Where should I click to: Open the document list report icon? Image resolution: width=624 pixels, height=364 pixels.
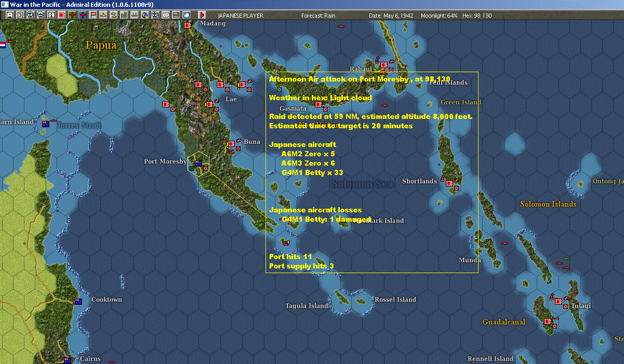pos(20,15)
